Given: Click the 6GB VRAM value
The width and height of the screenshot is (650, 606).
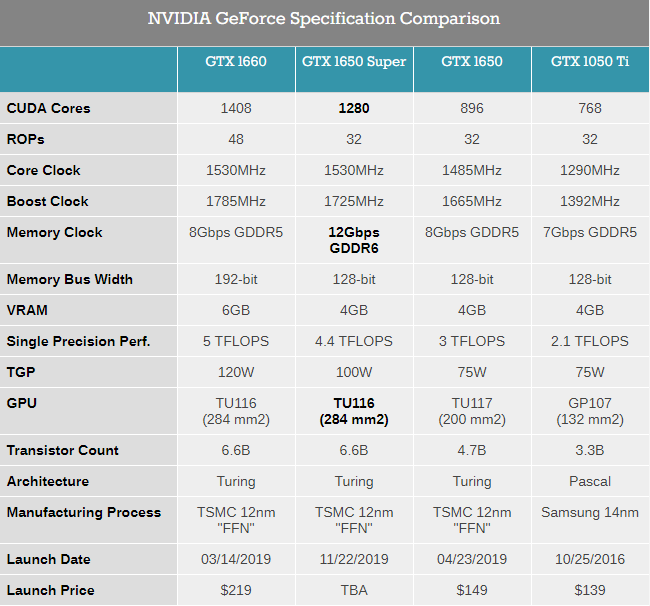Looking at the screenshot, I should coord(236,310).
